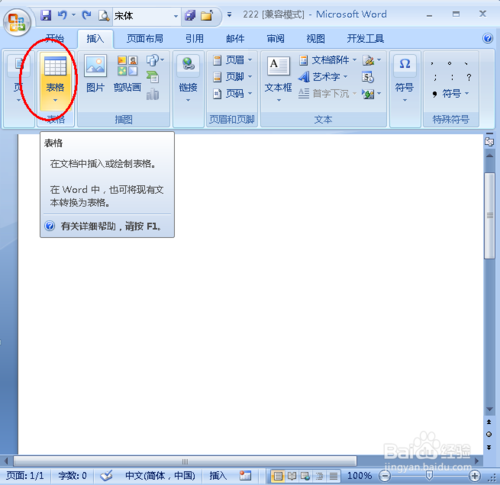Toggle 插入 insert mode in status bar

coord(218,476)
